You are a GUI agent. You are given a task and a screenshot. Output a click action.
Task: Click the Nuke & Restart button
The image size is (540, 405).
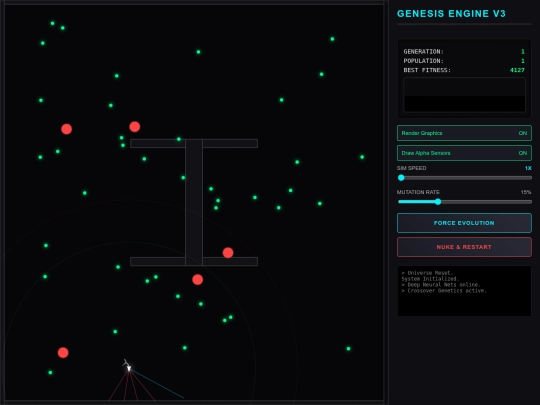coord(464,247)
